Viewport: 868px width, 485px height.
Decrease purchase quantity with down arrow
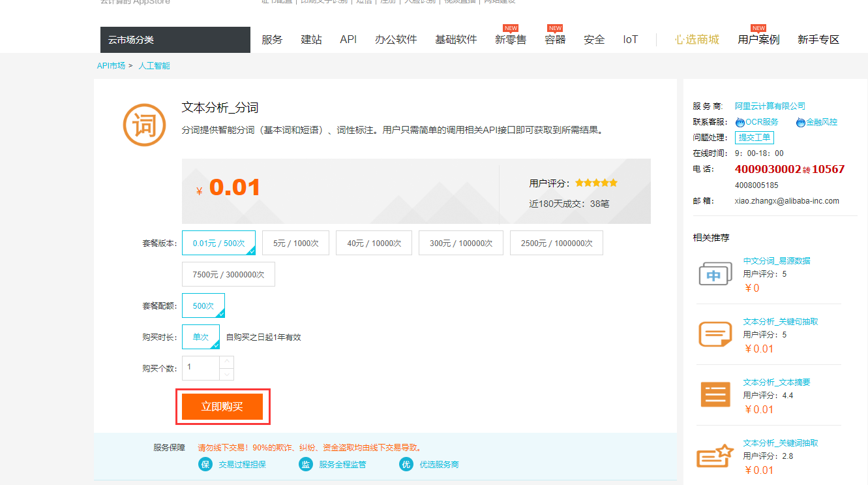(226, 374)
